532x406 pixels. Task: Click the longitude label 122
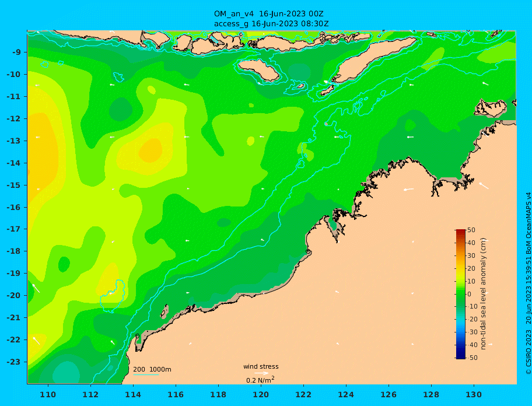pyautogui.click(x=303, y=394)
